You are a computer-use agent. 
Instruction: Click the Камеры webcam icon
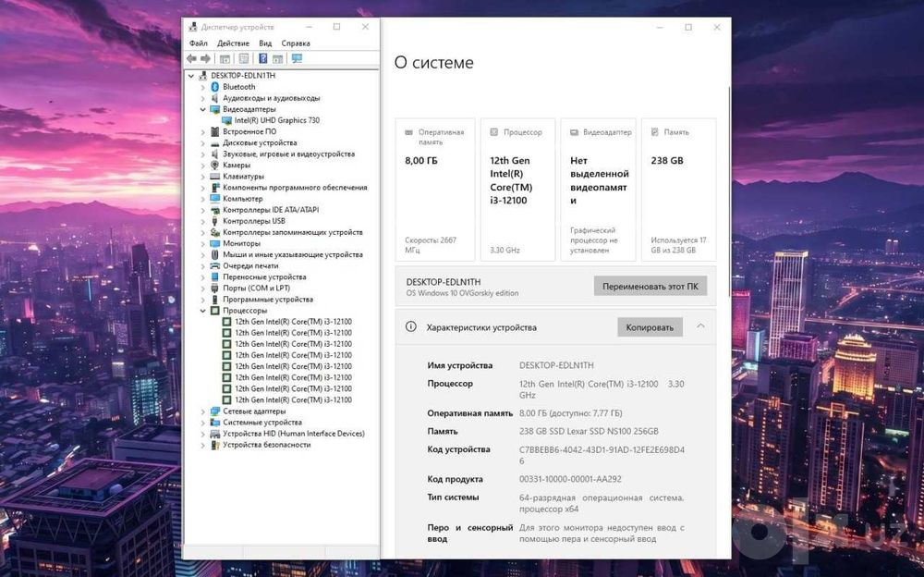pos(215,166)
